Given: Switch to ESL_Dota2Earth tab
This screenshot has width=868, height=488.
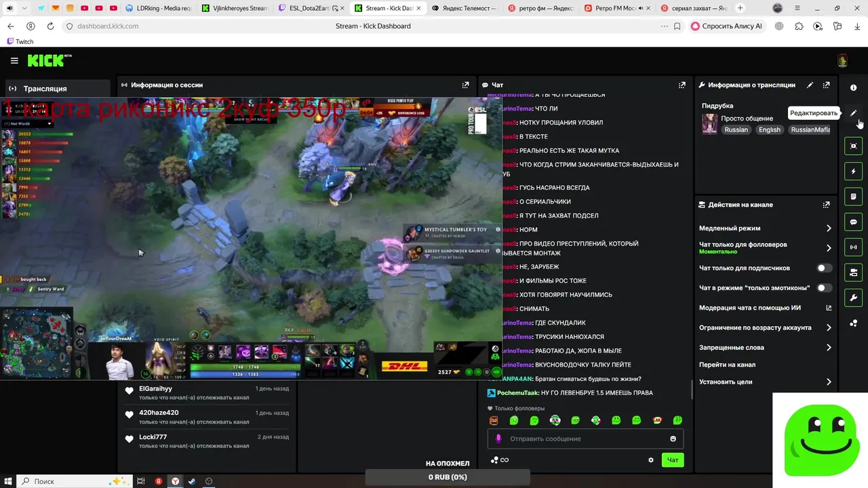Looking at the screenshot, I should [312, 8].
